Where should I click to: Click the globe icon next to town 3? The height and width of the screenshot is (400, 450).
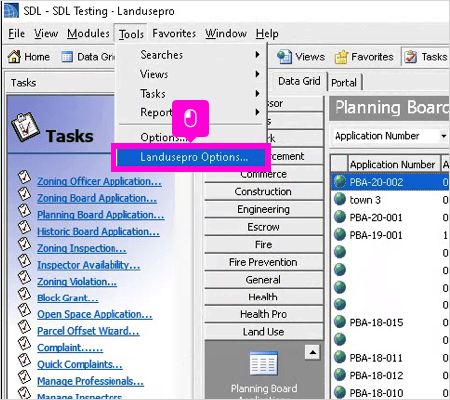[340, 200]
